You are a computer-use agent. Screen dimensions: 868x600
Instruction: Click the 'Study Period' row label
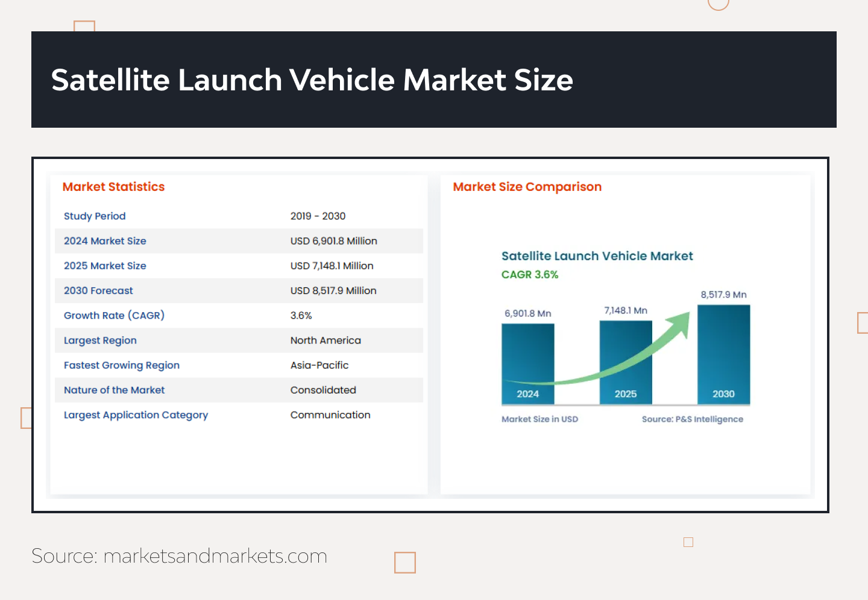click(x=95, y=216)
